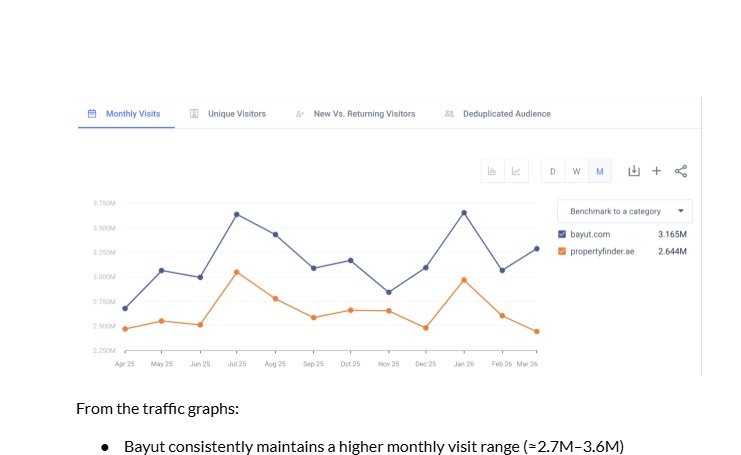Click the Unique Visitors tab icon
Viewport: 741px width, 455px height.
(194, 113)
